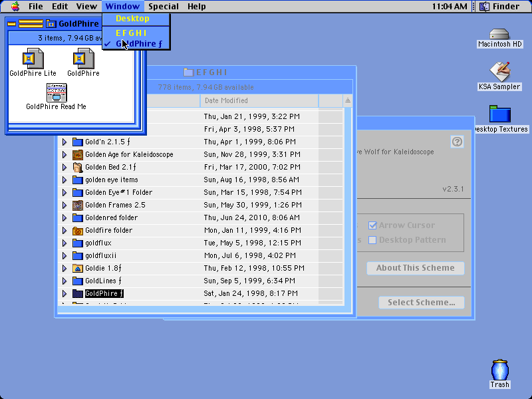Select the golden eye items folder icon
The image size is (532, 399).
click(78, 180)
